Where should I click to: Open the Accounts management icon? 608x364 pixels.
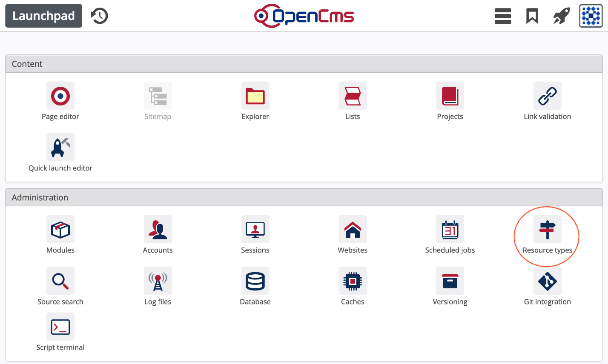click(x=158, y=230)
